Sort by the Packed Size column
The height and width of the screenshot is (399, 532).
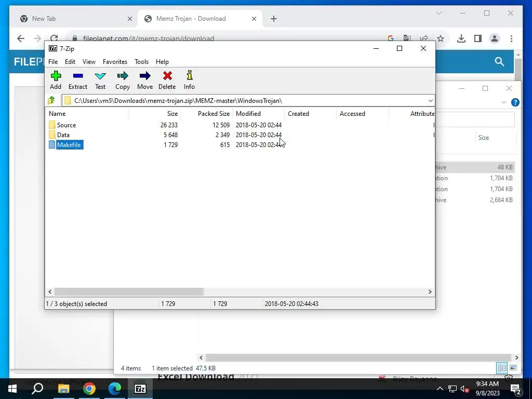[x=206, y=114]
